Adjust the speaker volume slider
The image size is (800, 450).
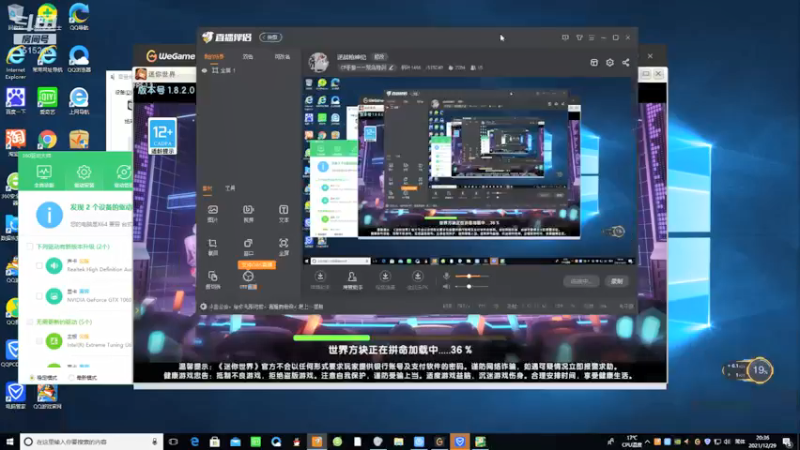click(471, 287)
